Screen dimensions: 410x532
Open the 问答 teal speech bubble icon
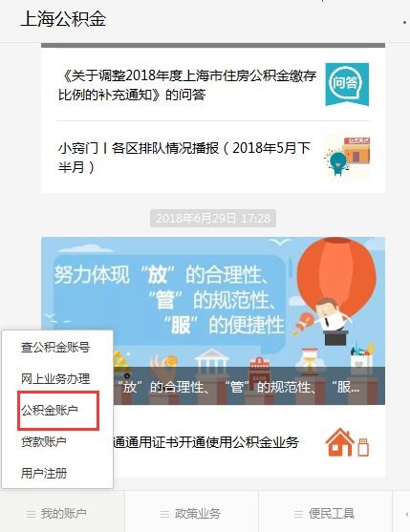pyautogui.click(x=347, y=84)
